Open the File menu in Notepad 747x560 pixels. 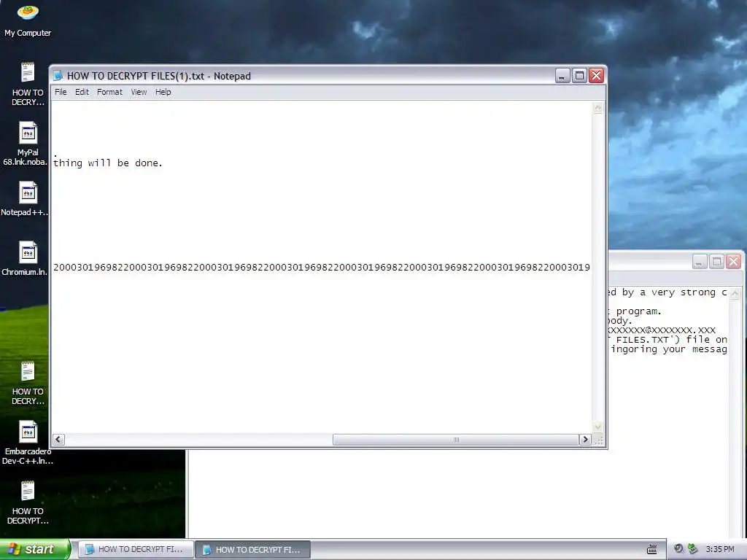(61, 92)
